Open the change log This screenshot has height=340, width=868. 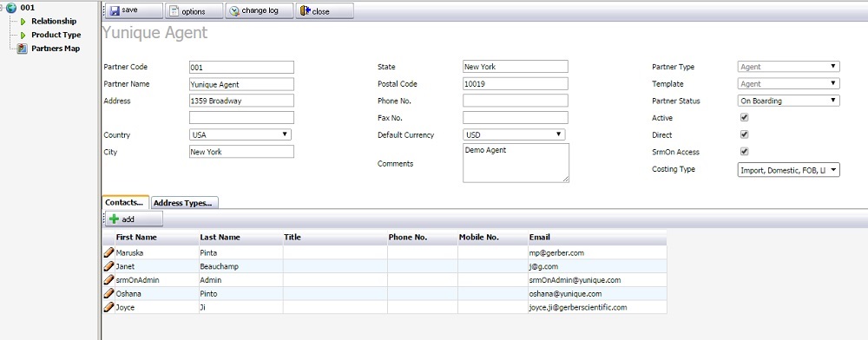pyautogui.click(x=259, y=10)
